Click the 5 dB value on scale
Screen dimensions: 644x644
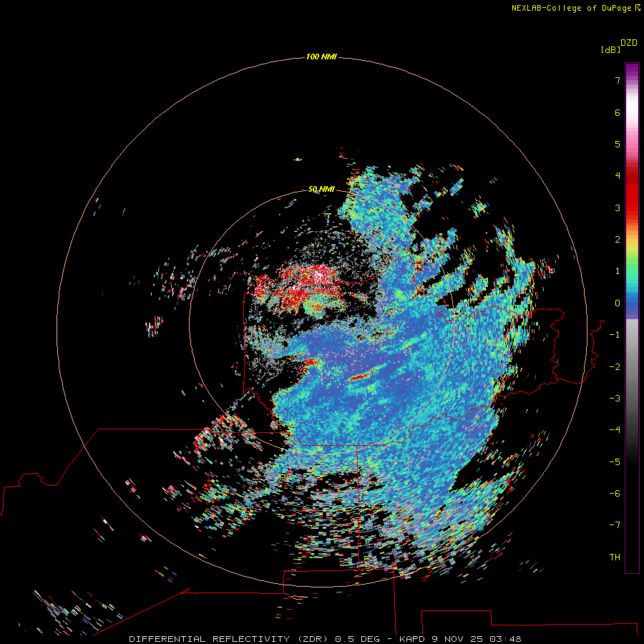(x=618, y=144)
